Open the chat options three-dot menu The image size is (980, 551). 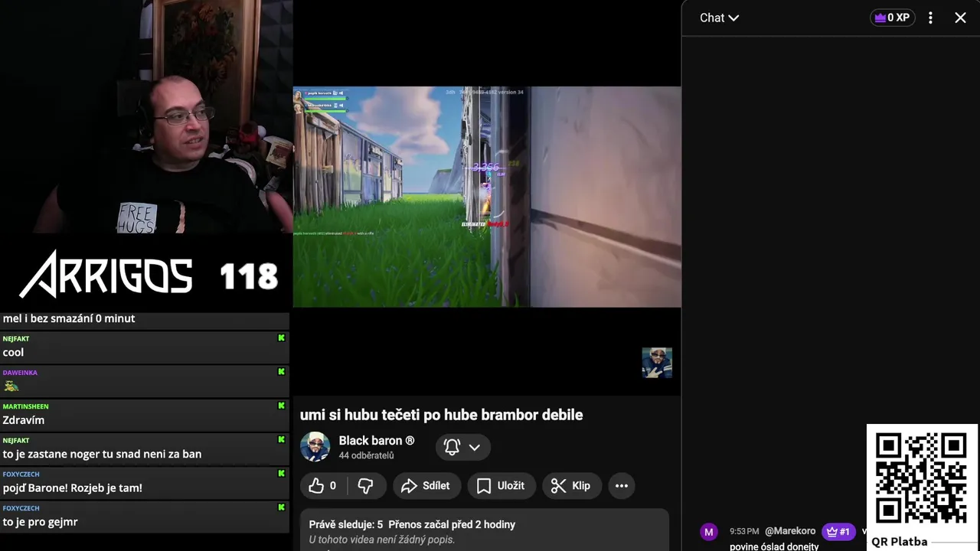click(x=930, y=18)
